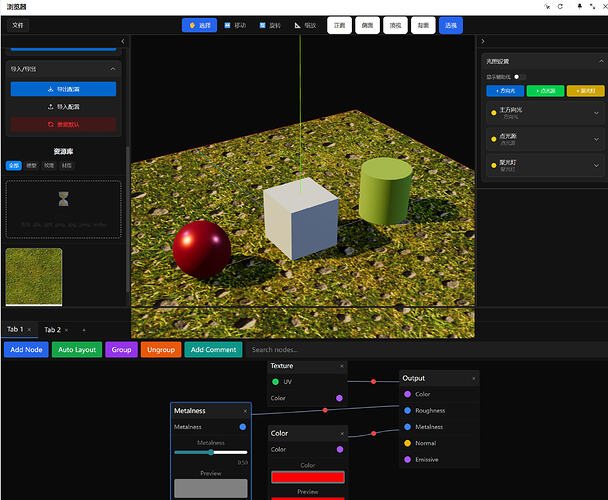The height and width of the screenshot is (500, 608).
Task: Expand the 点光源 light settings
Action: click(x=596, y=139)
